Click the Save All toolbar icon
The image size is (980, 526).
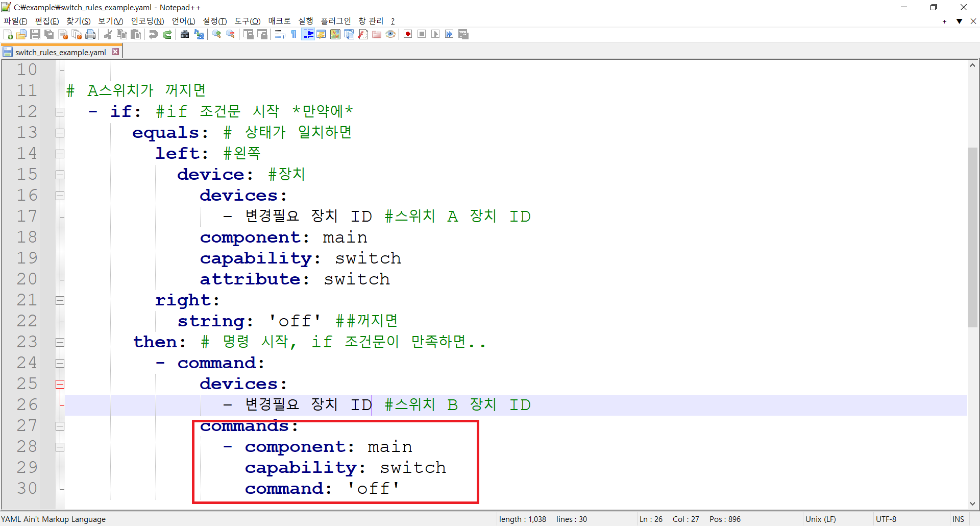tap(49, 34)
